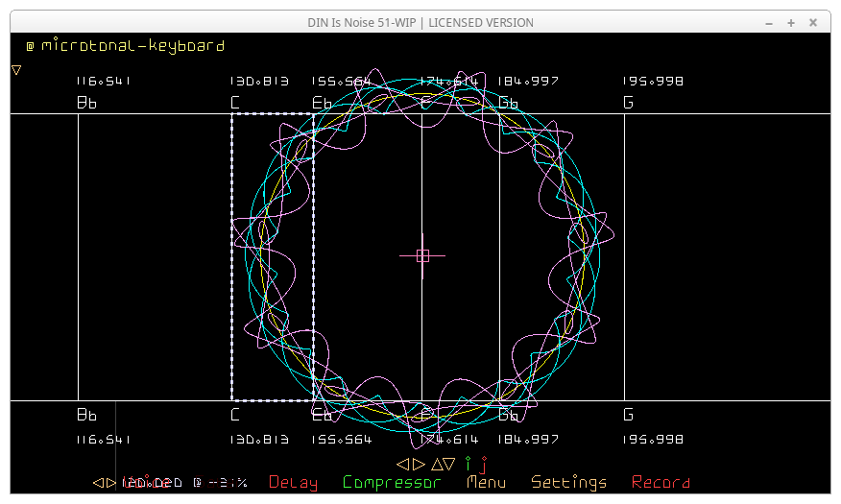Image resolution: width=841 pixels, height=504 pixels.
Task: Click the pink crosshair cursor marker
Action: 422,254
